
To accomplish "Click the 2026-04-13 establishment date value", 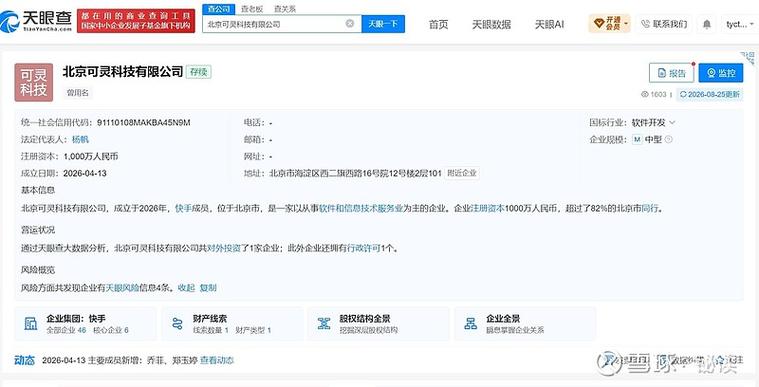I will pyautogui.click(x=85, y=173).
